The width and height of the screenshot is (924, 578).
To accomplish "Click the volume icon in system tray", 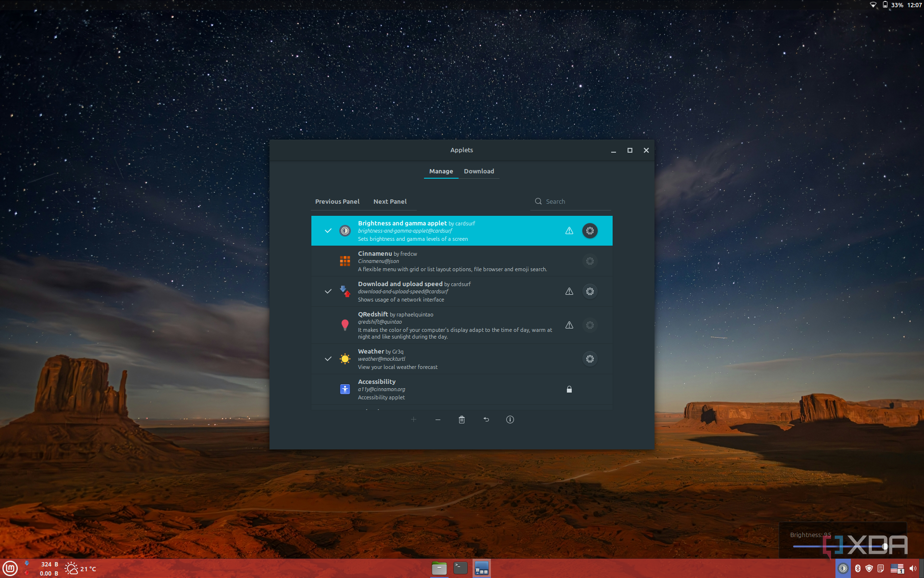I will (912, 568).
